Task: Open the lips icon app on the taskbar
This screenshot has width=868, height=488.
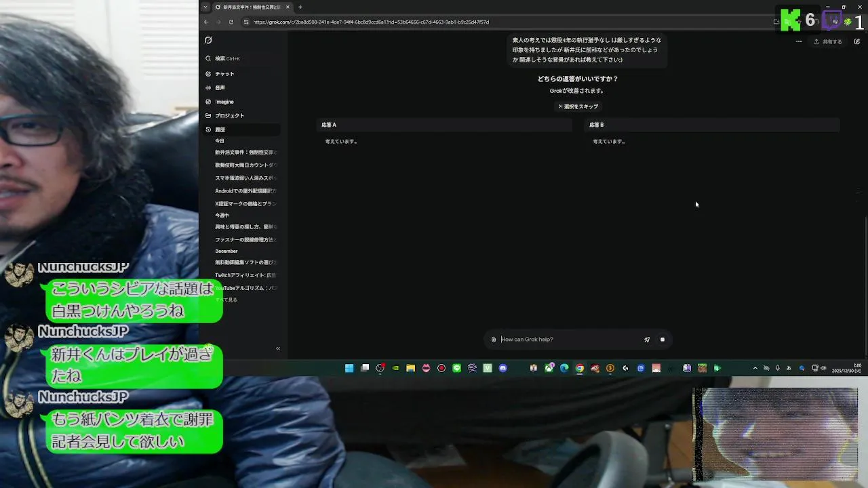Action: point(426,368)
